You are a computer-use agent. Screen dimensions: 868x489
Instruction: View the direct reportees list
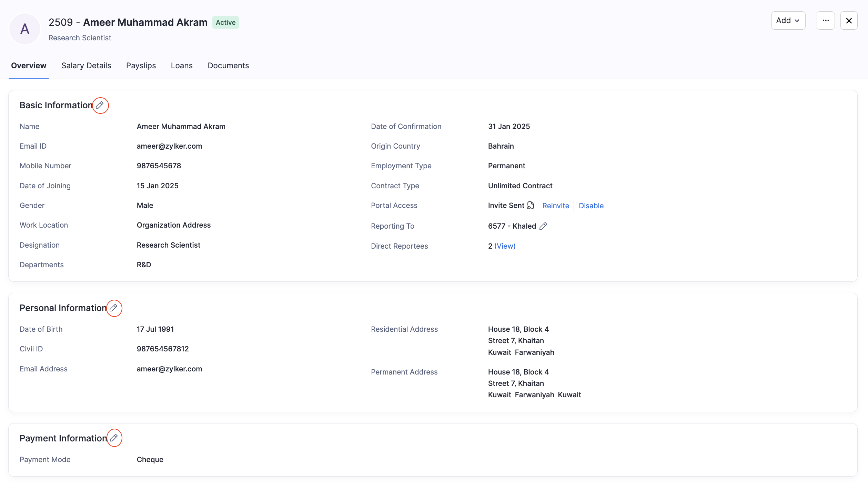(x=505, y=246)
